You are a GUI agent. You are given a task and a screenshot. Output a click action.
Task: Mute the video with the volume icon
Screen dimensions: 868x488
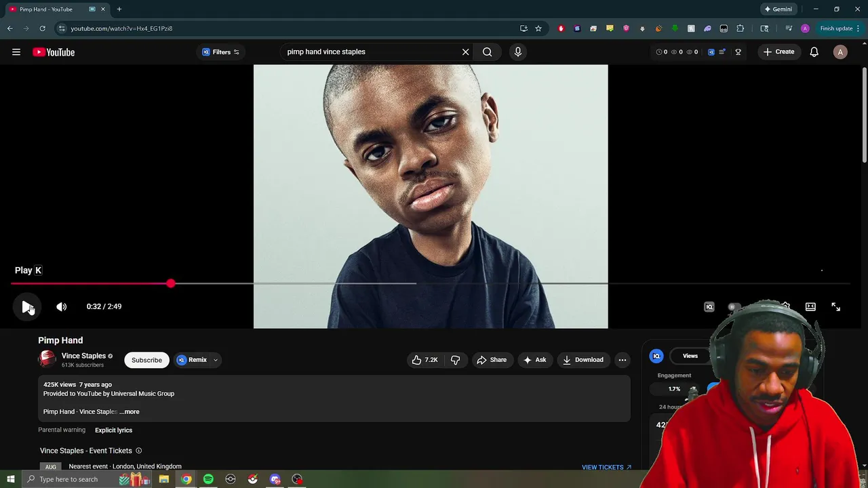62,307
